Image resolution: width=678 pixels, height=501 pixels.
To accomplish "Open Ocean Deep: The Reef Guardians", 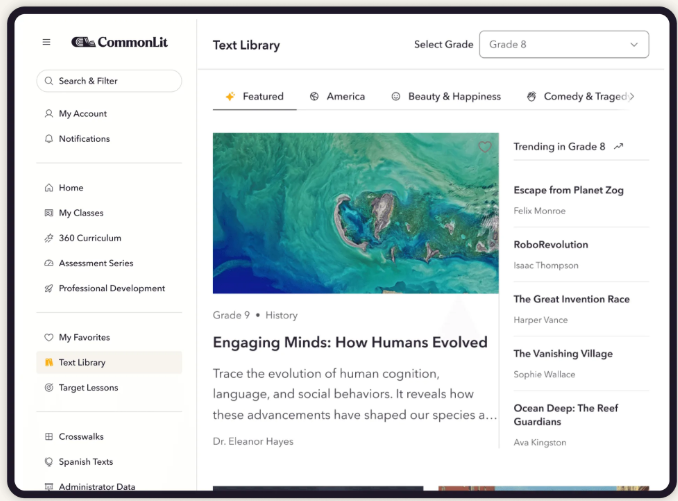I will coord(566,415).
